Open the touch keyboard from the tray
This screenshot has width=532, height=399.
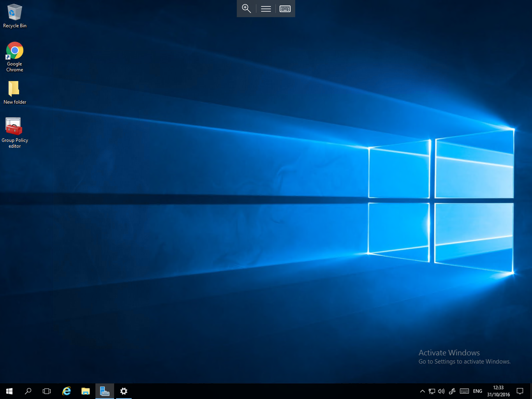point(464,391)
